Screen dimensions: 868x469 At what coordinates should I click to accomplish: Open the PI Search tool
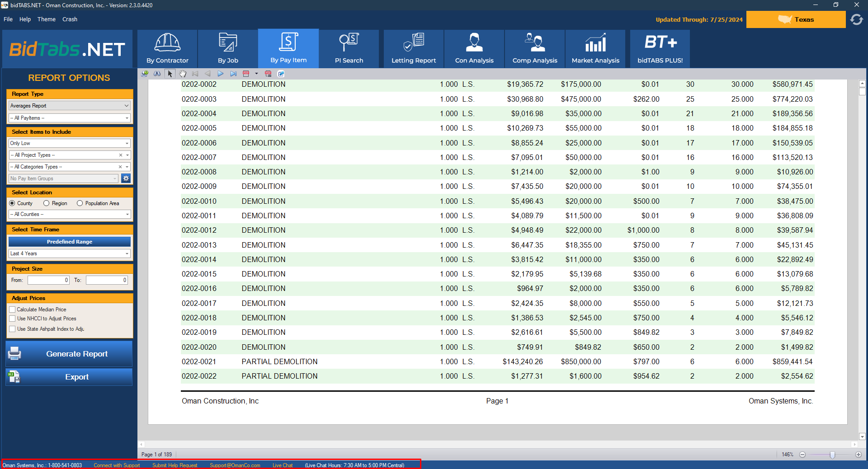point(349,49)
